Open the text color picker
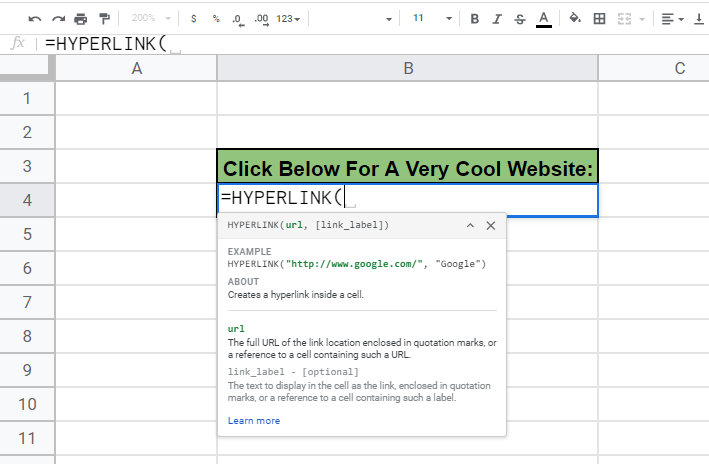The width and height of the screenshot is (709, 464). coord(544,19)
